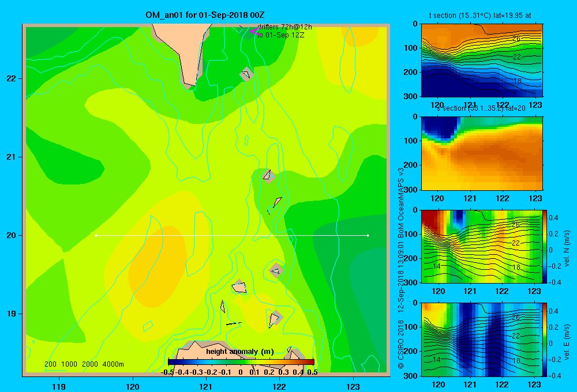Screen dimensions: 577x392
Task: Click the latitude 20 axis label
Action: [12, 235]
